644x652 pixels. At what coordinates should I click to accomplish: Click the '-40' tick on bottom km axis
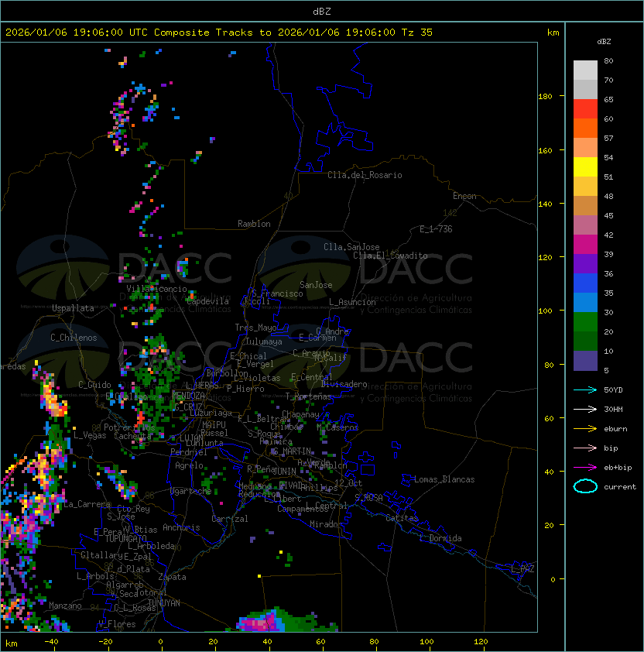tap(51, 642)
